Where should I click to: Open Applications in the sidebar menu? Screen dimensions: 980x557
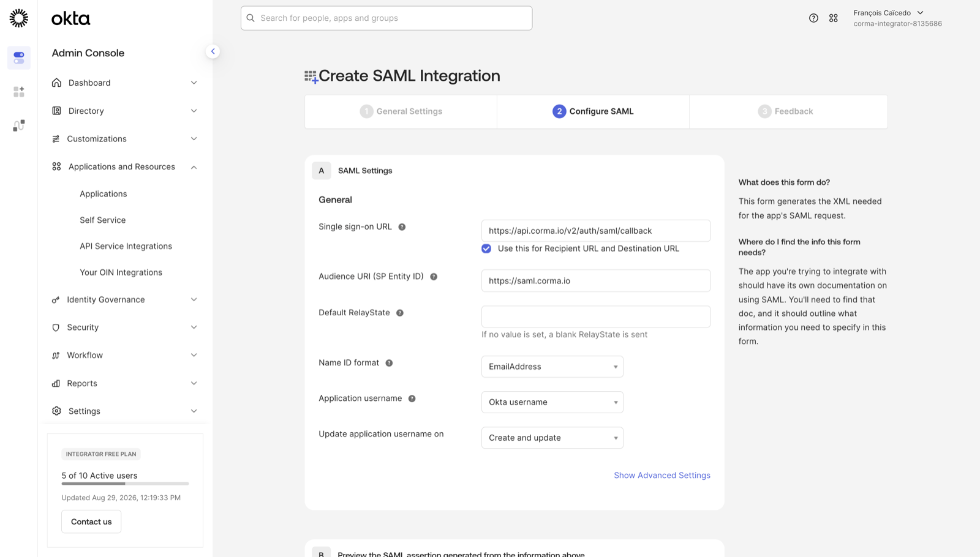(x=103, y=194)
